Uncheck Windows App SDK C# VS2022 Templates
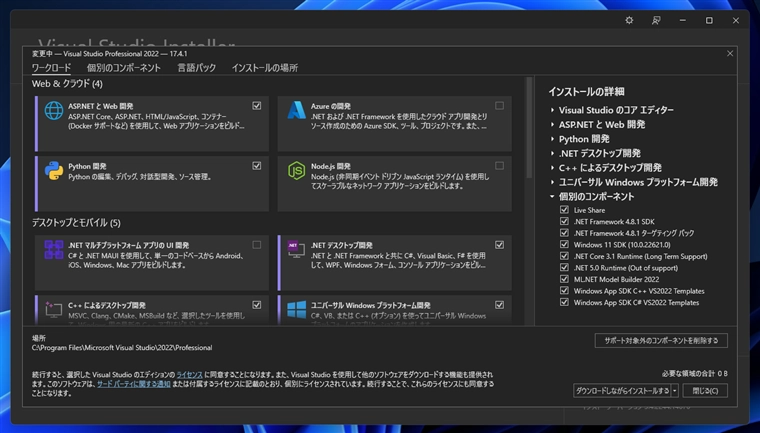Viewport: 760px width, 433px height. pos(564,302)
